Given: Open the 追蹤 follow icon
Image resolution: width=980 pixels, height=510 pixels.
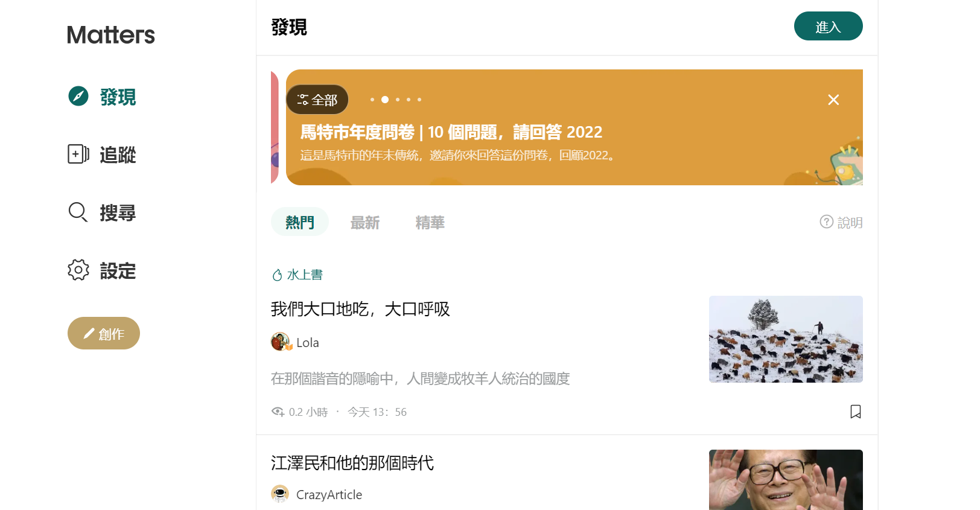Looking at the screenshot, I should pos(78,154).
